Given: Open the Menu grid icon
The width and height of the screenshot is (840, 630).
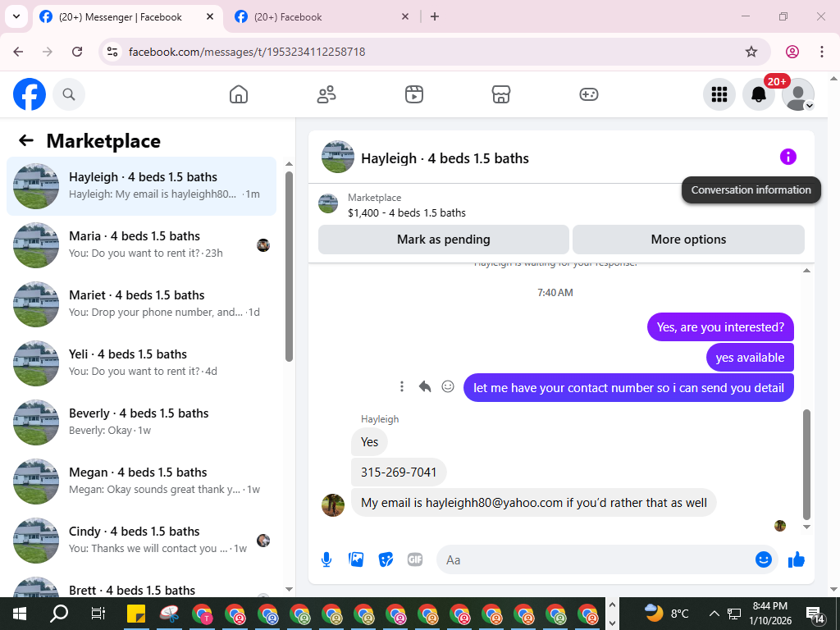Looking at the screenshot, I should tap(719, 94).
